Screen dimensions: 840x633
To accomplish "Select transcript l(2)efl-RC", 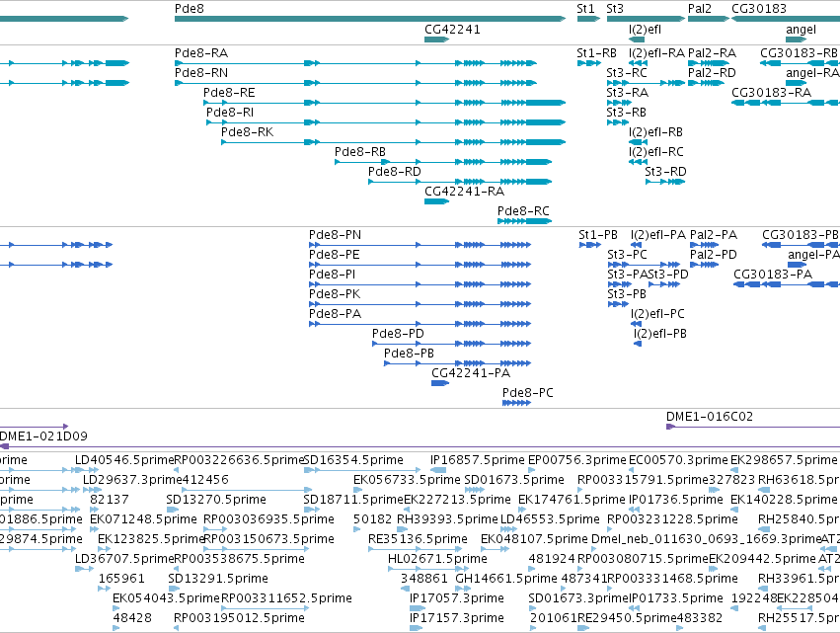I will 638,162.
